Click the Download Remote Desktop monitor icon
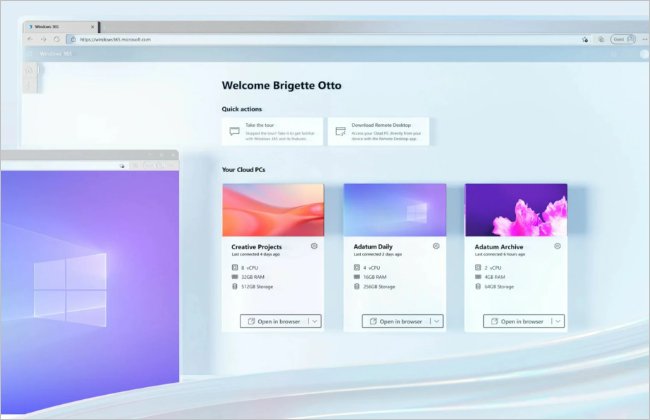The image size is (650, 420). point(341,131)
